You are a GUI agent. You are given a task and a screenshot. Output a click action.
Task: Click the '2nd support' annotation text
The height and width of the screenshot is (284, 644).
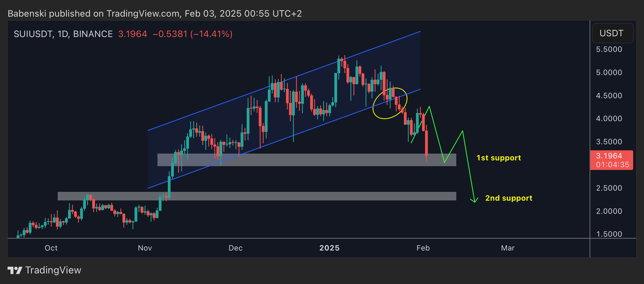[509, 198]
